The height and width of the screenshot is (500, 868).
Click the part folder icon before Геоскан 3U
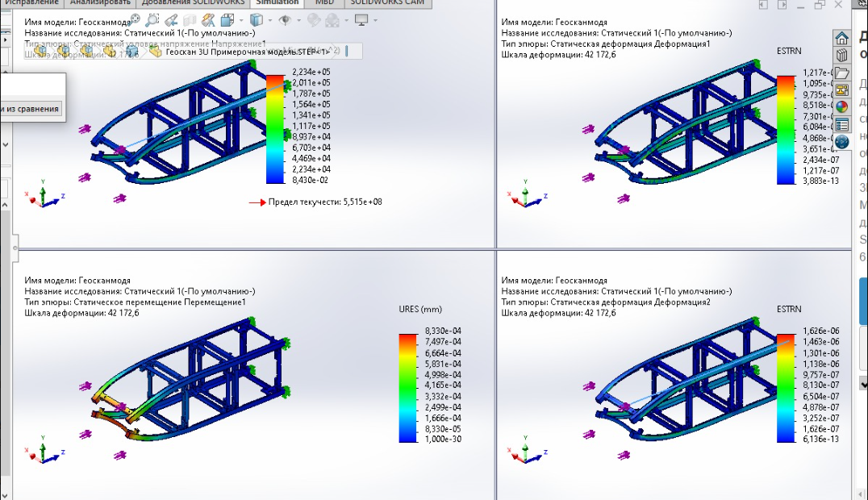(156, 52)
